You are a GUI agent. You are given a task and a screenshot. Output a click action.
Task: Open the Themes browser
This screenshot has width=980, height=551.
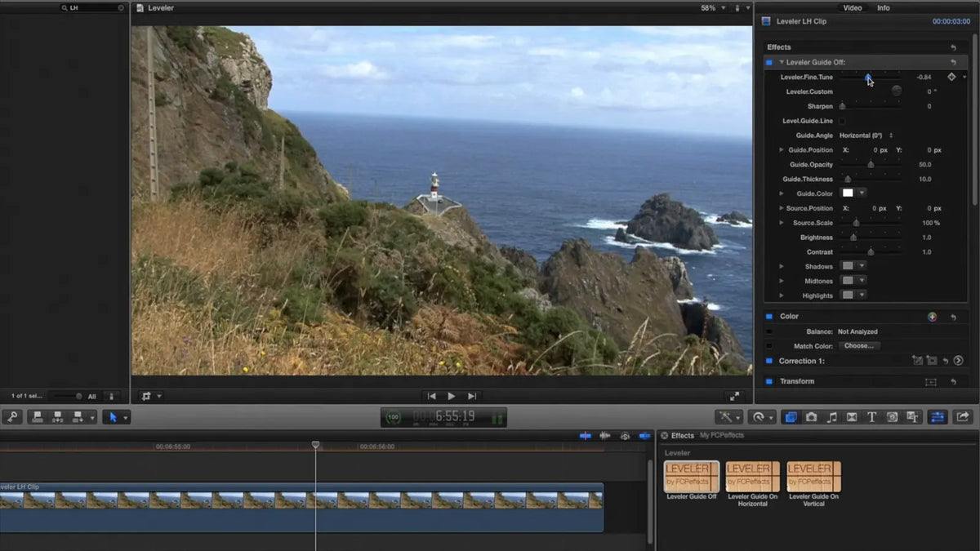(x=912, y=417)
